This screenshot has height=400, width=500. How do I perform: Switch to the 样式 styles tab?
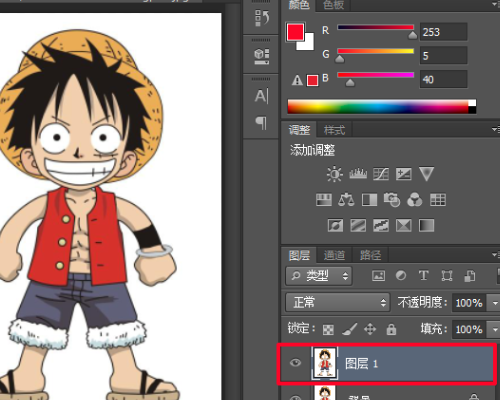(334, 130)
